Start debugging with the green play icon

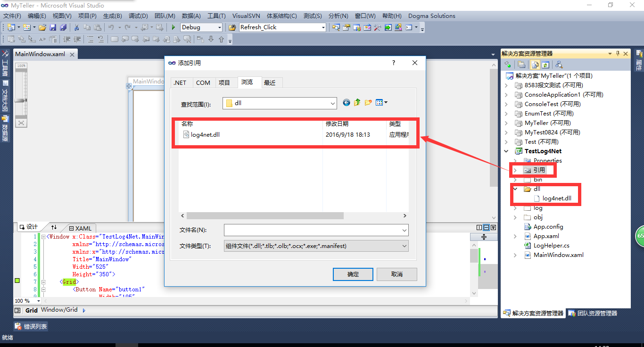[x=173, y=27]
